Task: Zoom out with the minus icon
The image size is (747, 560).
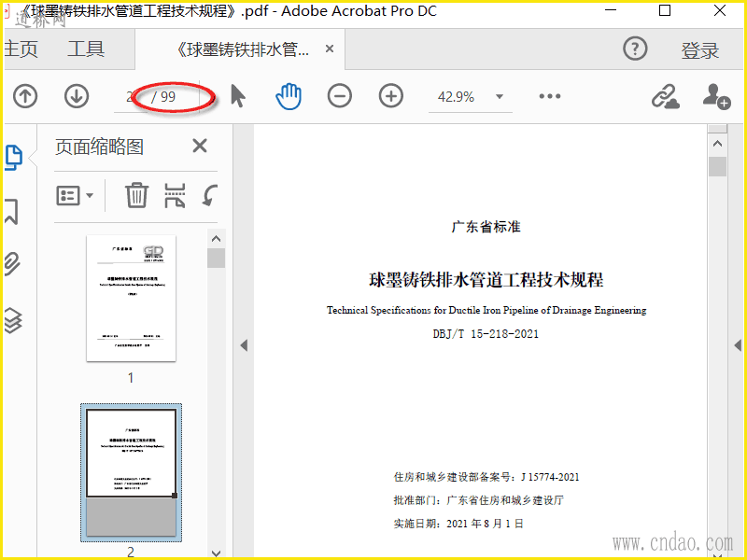Action: (x=340, y=96)
